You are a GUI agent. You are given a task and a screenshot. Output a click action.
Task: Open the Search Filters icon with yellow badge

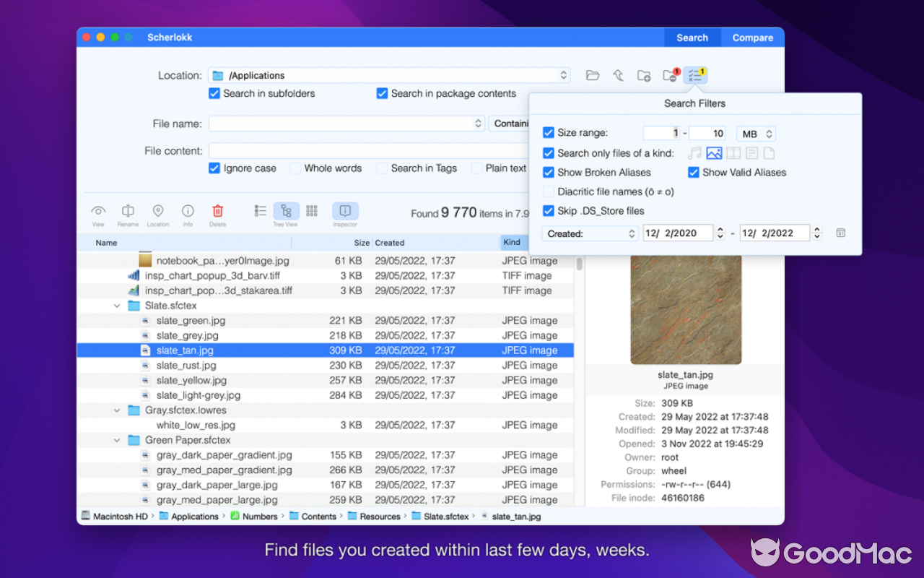point(695,74)
